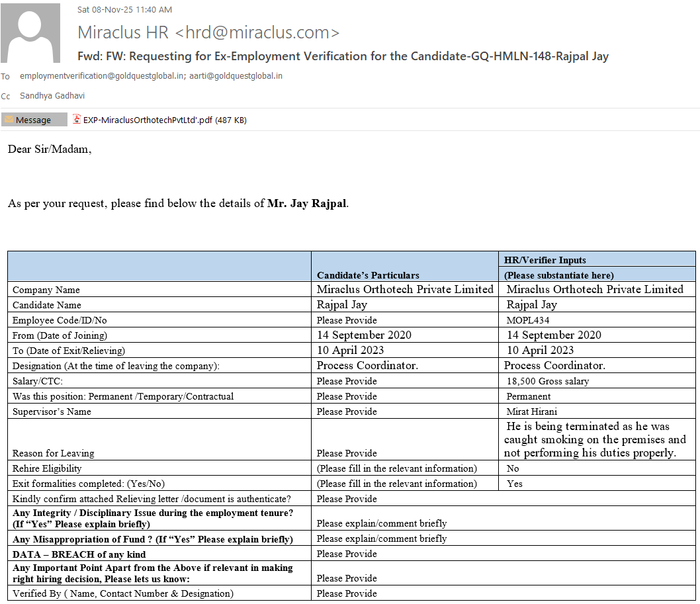The height and width of the screenshot is (604, 700).
Task: Select the Message tab
Action: (x=34, y=120)
